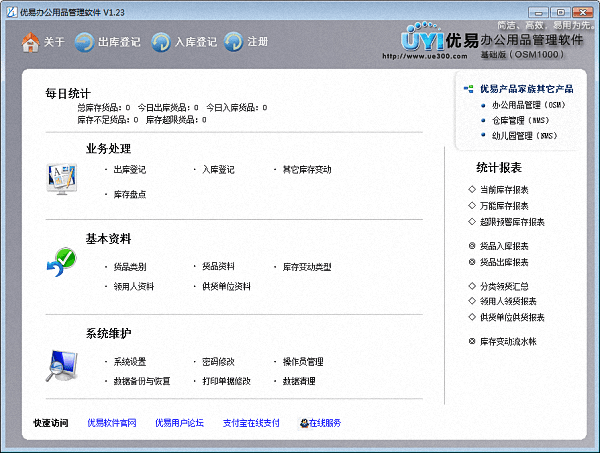Open 供货单位资料 basic data entry
Viewport: 600px width, 453px height.
(x=226, y=286)
